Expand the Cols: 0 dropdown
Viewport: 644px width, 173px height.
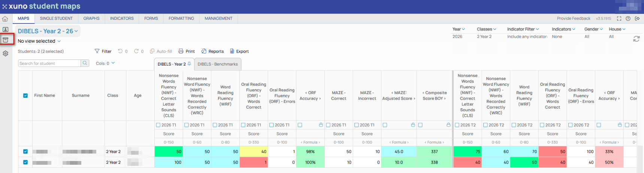point(105,63)
